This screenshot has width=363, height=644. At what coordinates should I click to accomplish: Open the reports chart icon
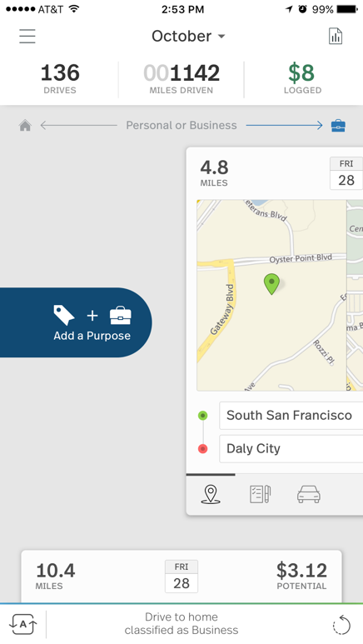coord(336,36)
